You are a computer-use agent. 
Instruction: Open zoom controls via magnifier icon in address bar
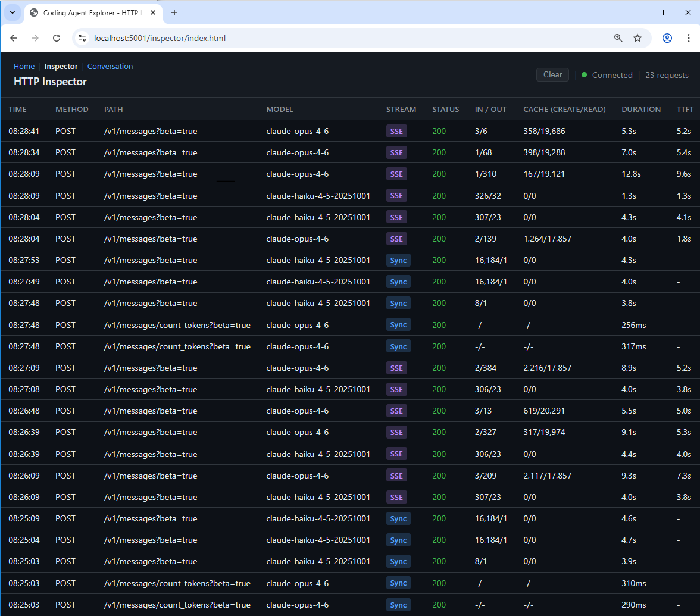point(618,37)
